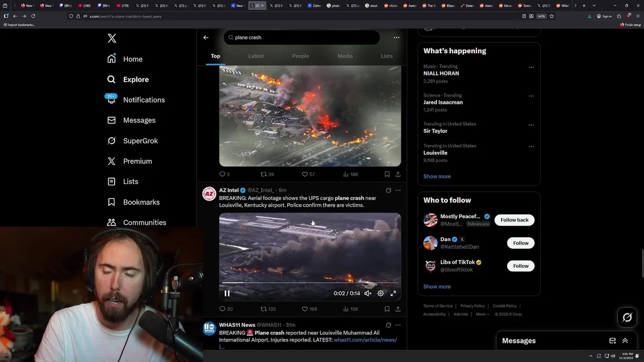644x362 pixels.
Task: Bookmark the AZ Intel post
Action: tap(387, 309)
